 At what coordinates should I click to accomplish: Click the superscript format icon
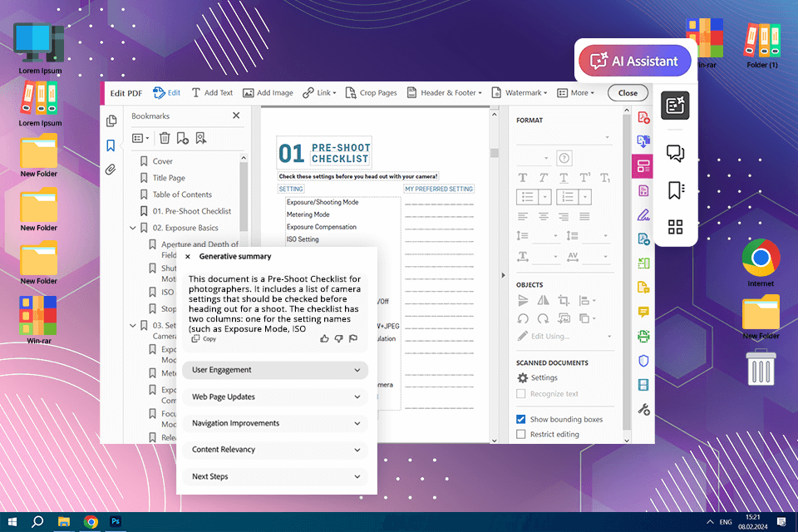coord(584,178)
